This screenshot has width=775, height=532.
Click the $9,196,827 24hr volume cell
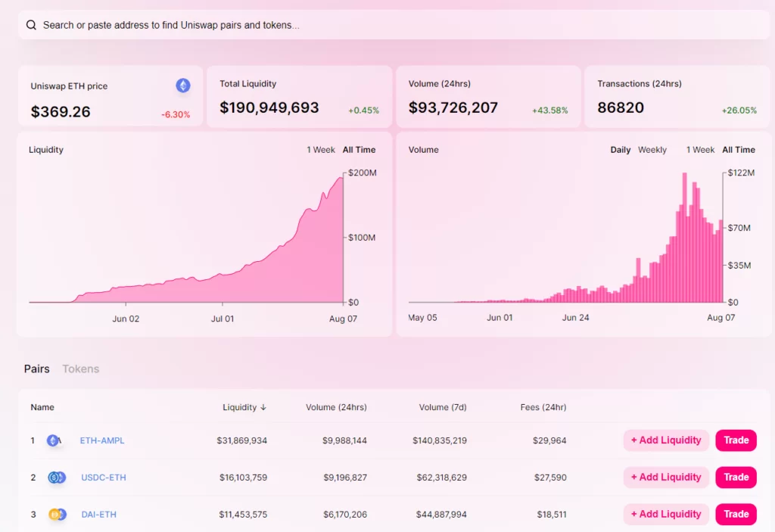pyautogui.click(x=345, y=478)
